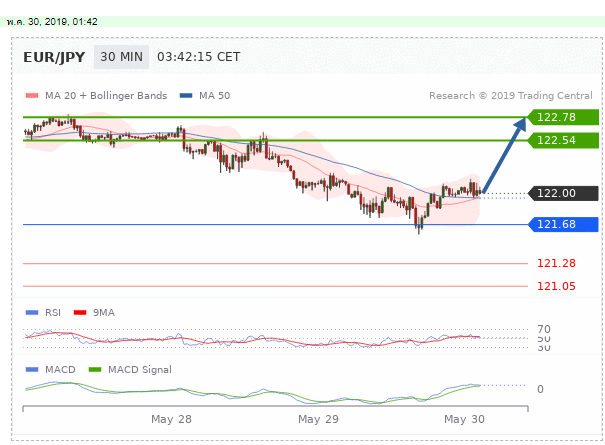Click the 121.28 support level value
Screen dimensions: 605x445
(x=556, y=263)
